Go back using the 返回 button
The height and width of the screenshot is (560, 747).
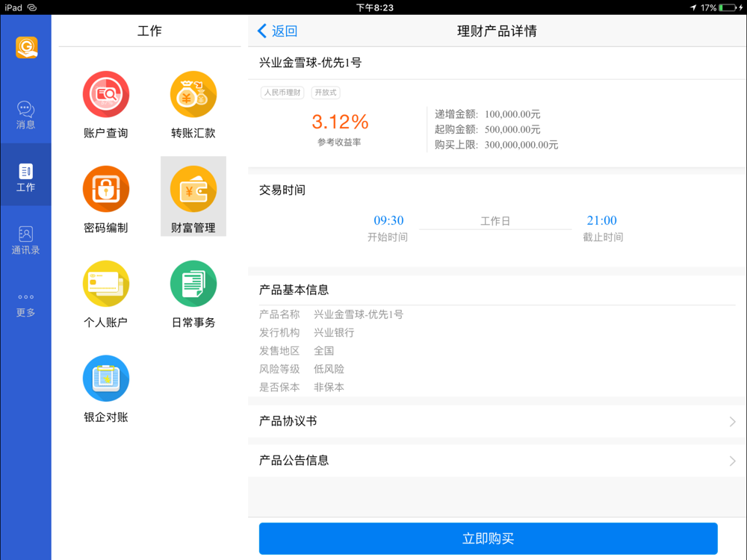[277, 31]
